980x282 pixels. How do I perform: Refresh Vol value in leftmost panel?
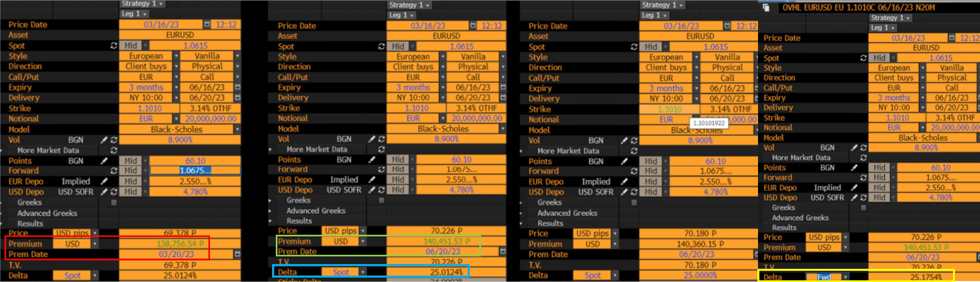click(114, 140)
